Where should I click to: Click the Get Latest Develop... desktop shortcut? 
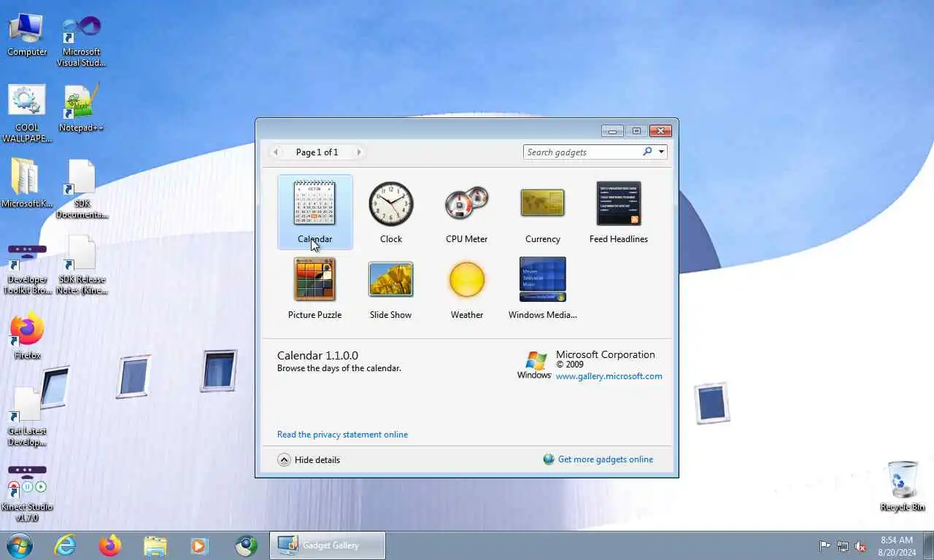coord(27,417)
